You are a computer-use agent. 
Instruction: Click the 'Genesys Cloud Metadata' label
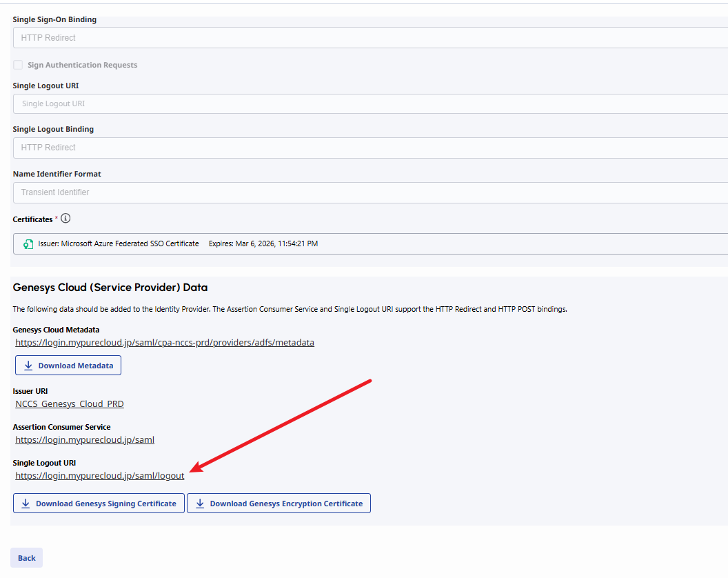pyautogui.click(x=56, y=330)
